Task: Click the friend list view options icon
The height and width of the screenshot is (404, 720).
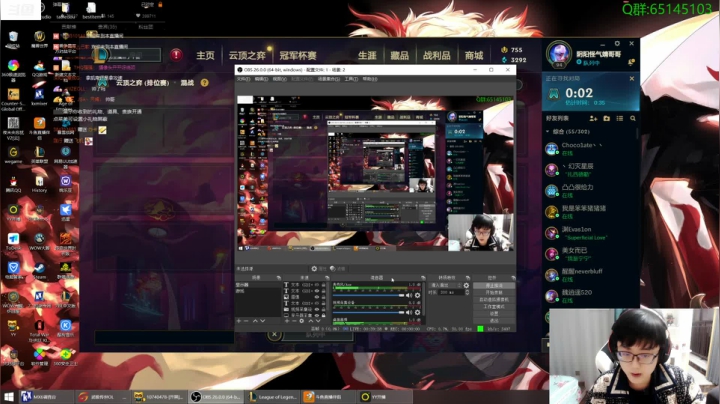Action: point(619,118)
